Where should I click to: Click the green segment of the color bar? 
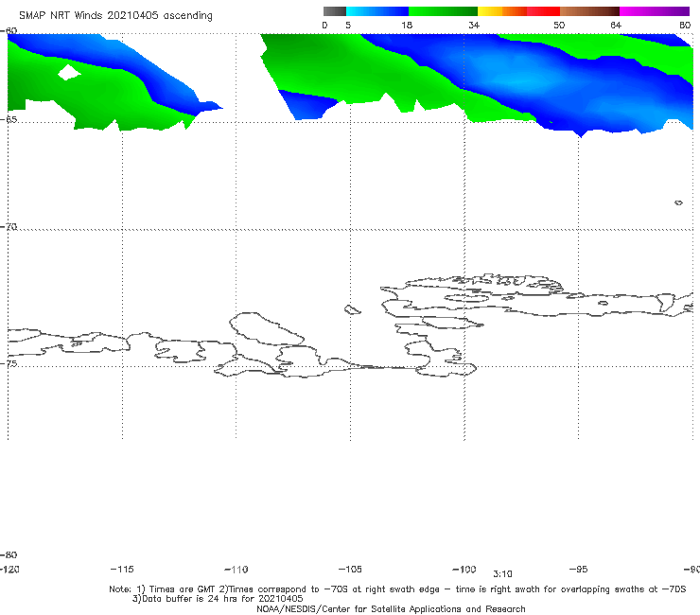443,11
